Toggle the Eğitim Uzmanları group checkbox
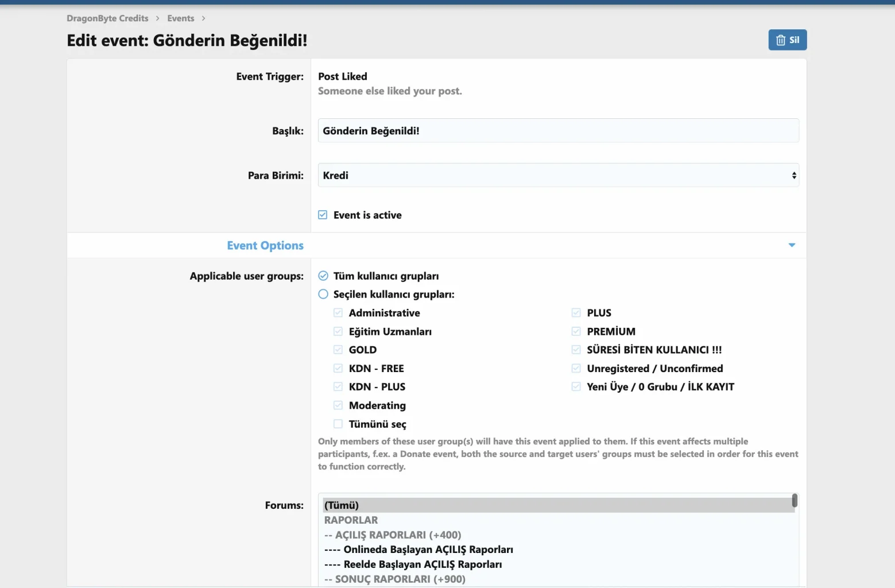 coord(338,331)
